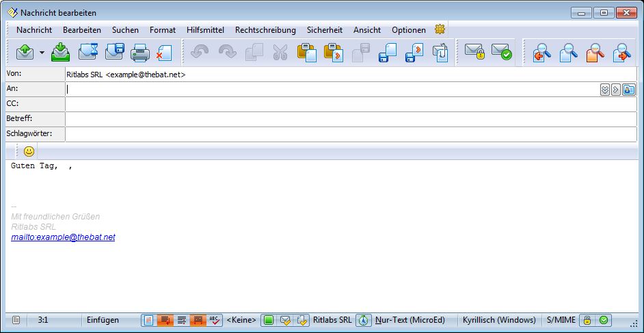The height and width of the screenshot is (333, 644).
Task: Toggle the black justify text icon in status bar
Action: (x=182, y=320)
